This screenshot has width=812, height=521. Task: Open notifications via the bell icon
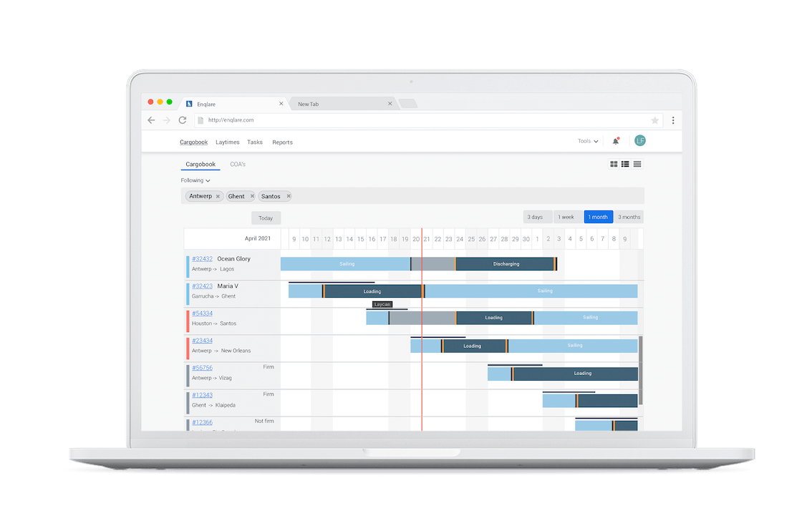(616, 141)
